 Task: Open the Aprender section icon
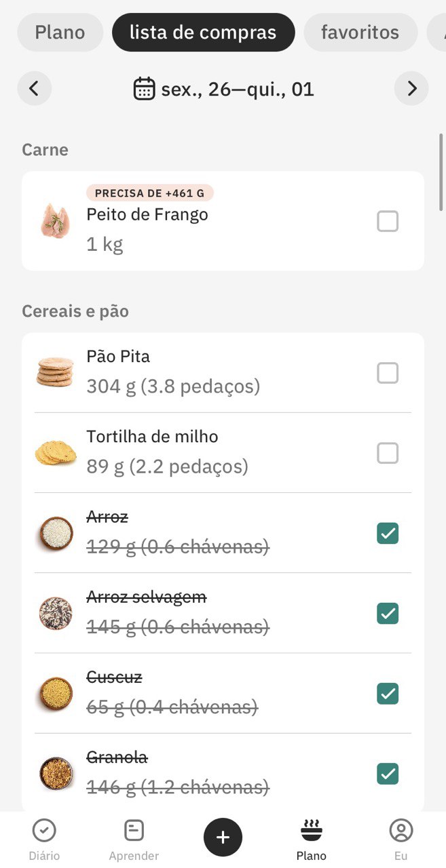pyautogui.click(x=134, y=830)
